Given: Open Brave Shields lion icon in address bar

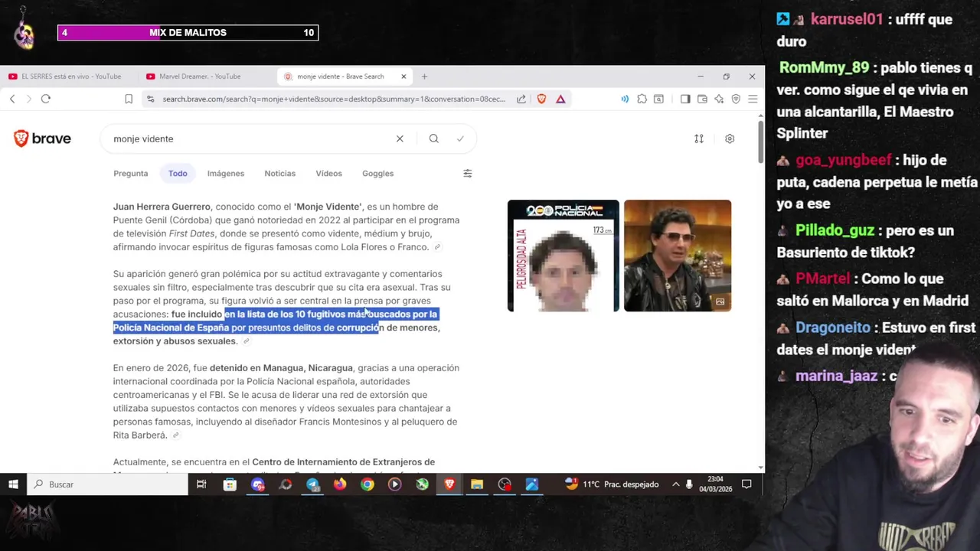Looking at the screenshot, I should pos(541,99).
